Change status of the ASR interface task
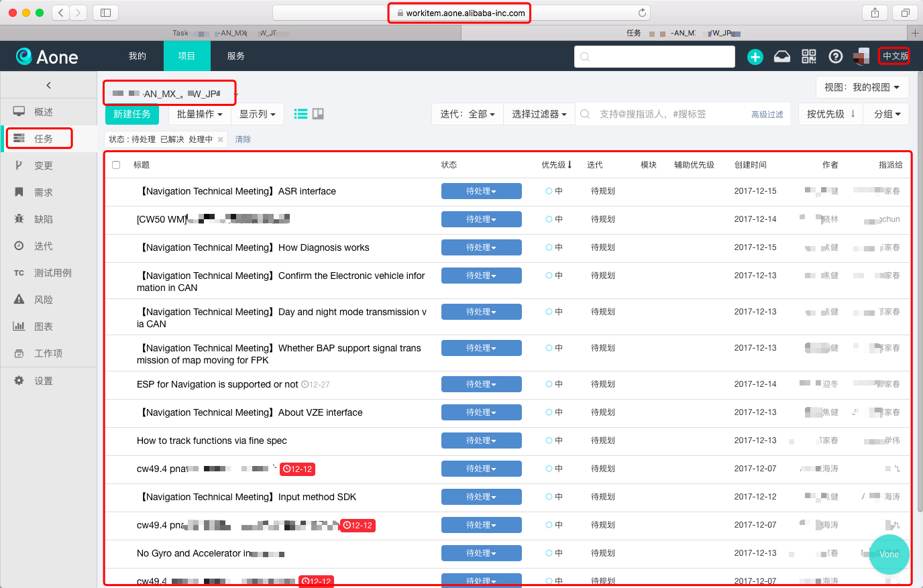923x588 pixels. [482, 191]
